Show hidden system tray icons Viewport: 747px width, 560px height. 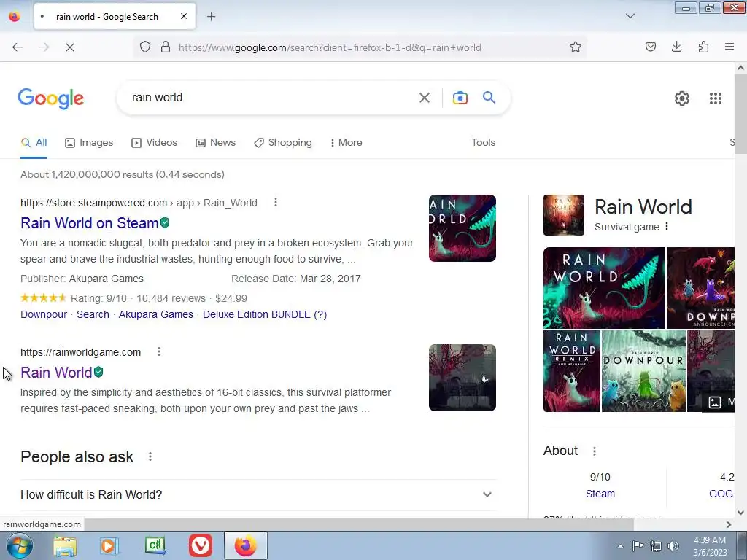[x=620, y=546]
